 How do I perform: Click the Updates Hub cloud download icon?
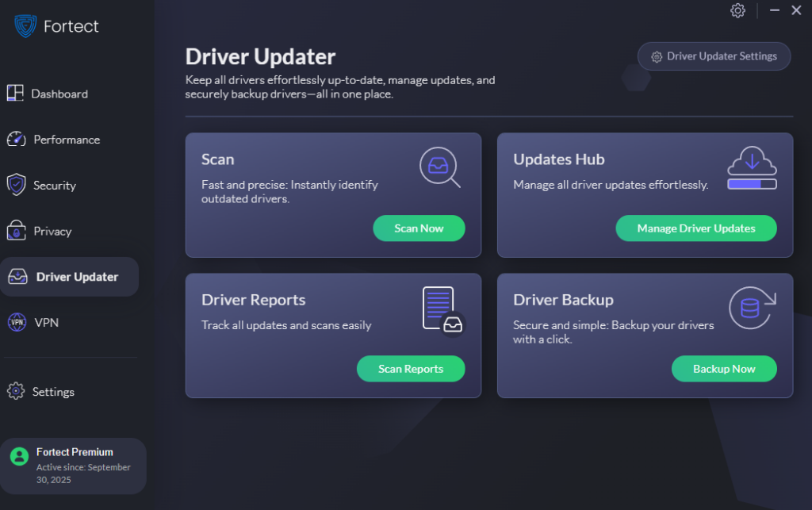click(752, 161)
